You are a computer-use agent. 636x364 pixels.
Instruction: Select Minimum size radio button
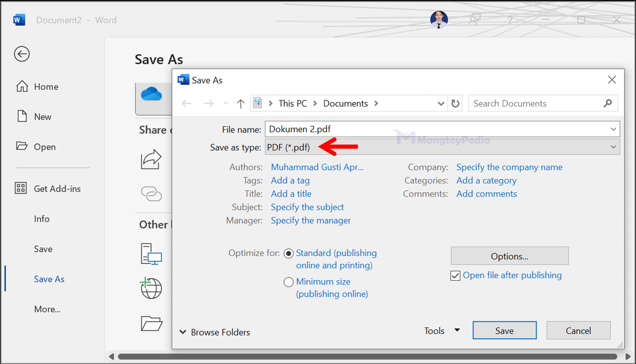288,282
